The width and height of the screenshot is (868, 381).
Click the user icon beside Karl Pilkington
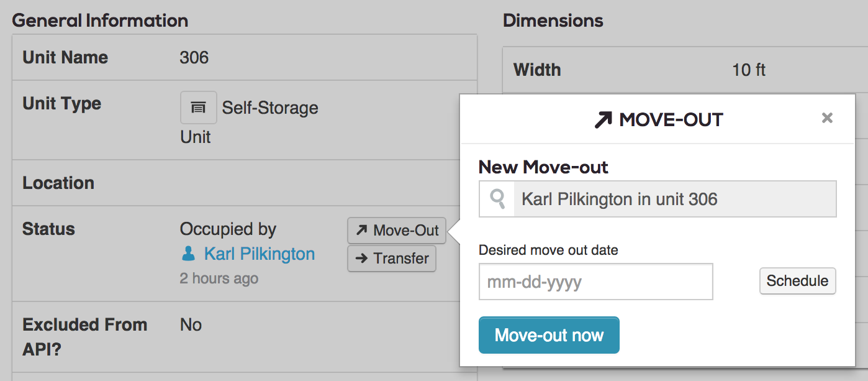(188, 254)
